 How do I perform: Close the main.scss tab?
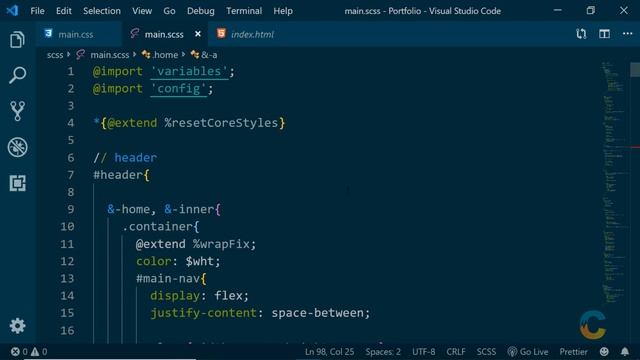point(198,34)
